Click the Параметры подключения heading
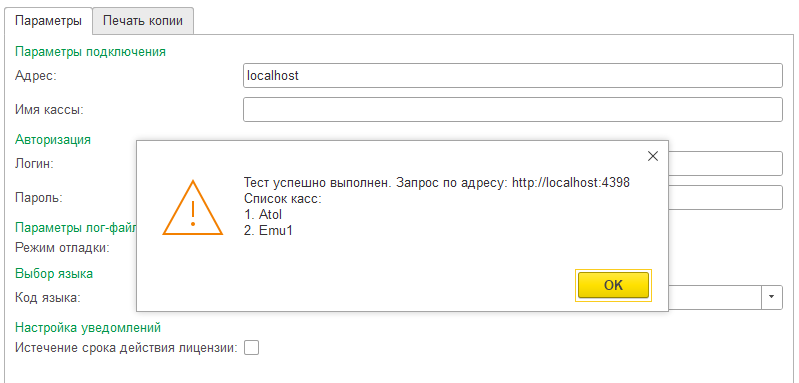The image size is (799, 383). pos(90,51)
